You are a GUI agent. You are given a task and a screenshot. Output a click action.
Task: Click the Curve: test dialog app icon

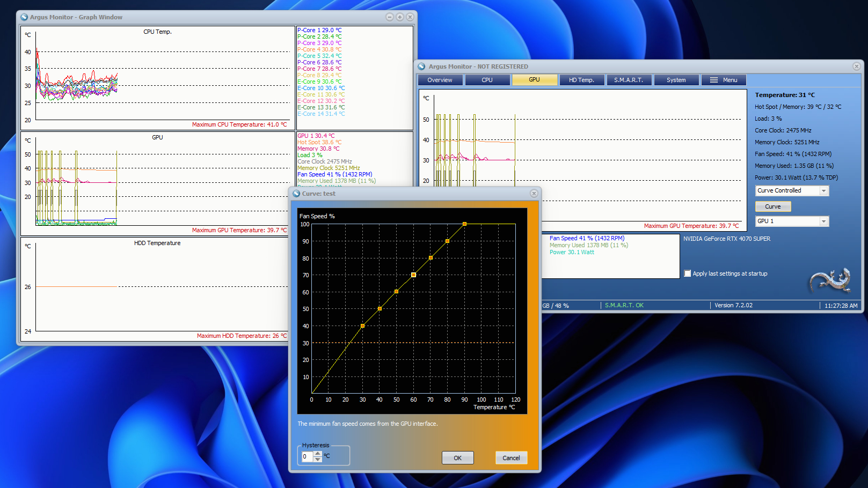[x=296, y=194]
